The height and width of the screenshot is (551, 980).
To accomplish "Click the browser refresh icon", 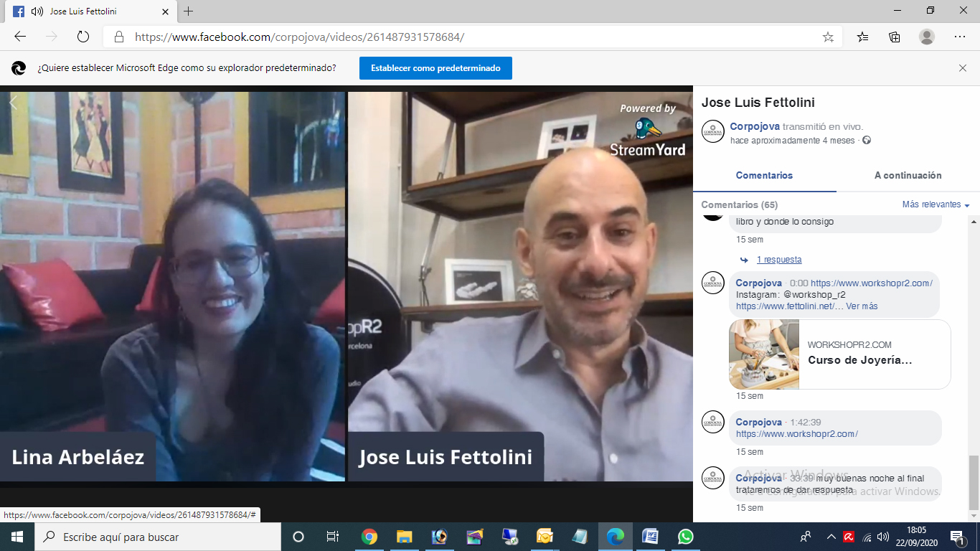I will tap(83, 37).
